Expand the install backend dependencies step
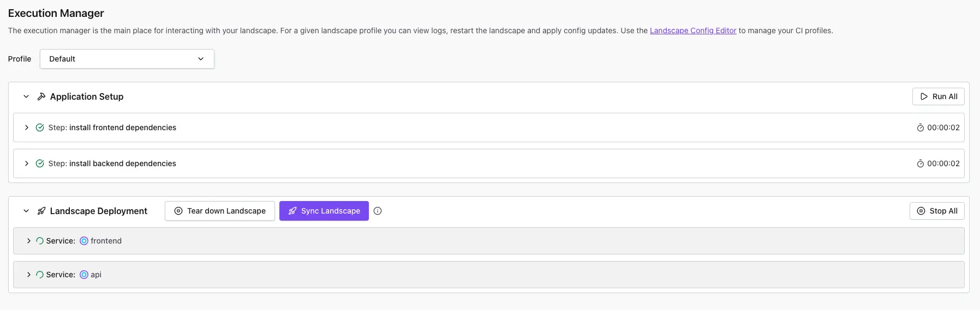Viewport: 980px width, 310px height. 26,163
